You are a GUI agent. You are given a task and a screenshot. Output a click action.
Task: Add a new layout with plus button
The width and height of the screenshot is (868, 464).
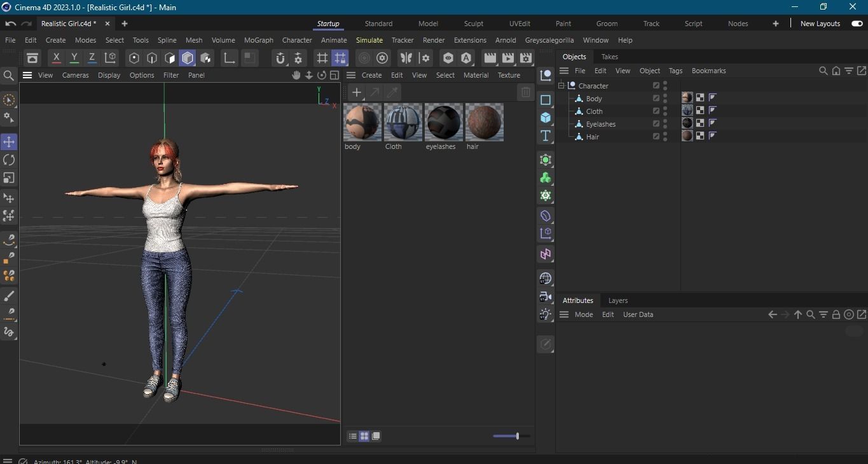coord(776,24)
